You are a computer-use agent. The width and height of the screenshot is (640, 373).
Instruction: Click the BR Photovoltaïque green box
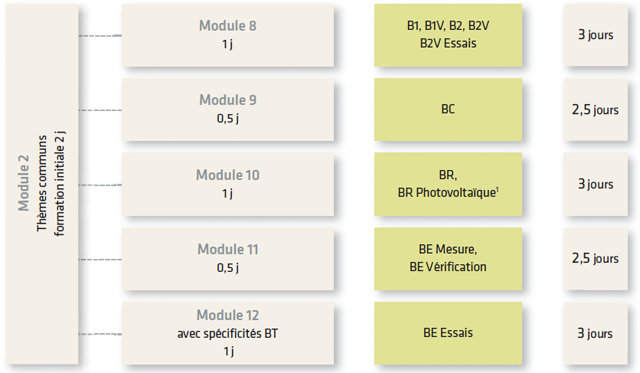[448, 184]
